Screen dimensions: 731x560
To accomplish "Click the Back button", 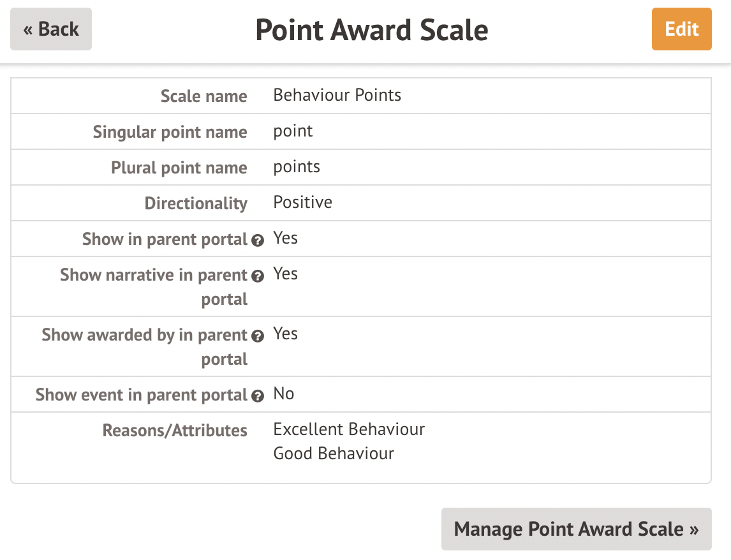I will coord(51,29).
